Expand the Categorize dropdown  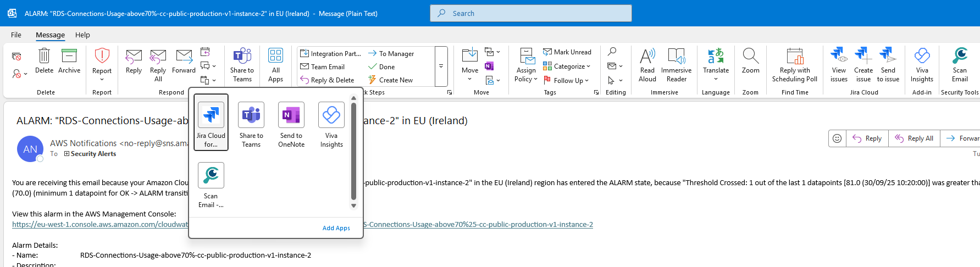click(567, 66)
